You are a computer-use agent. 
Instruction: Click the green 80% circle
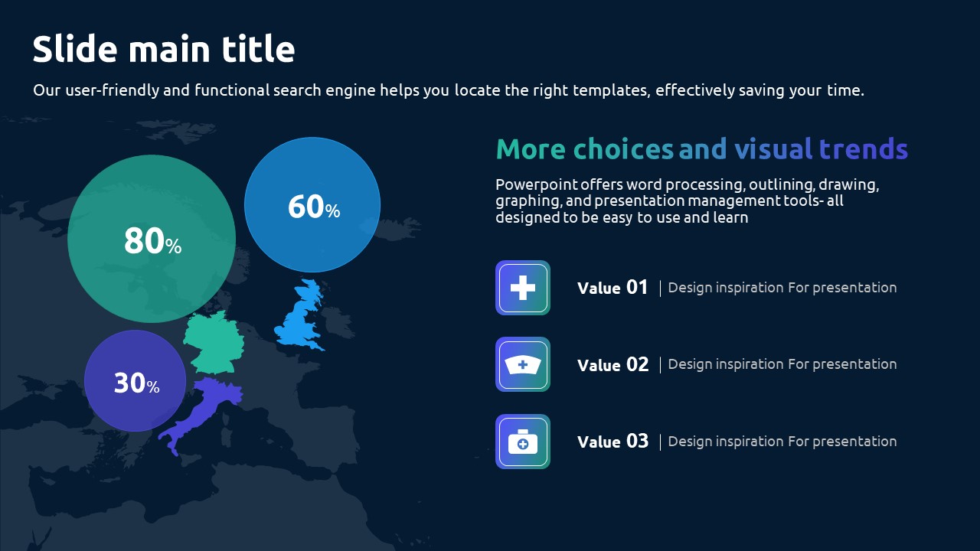(x=152, y=239)
